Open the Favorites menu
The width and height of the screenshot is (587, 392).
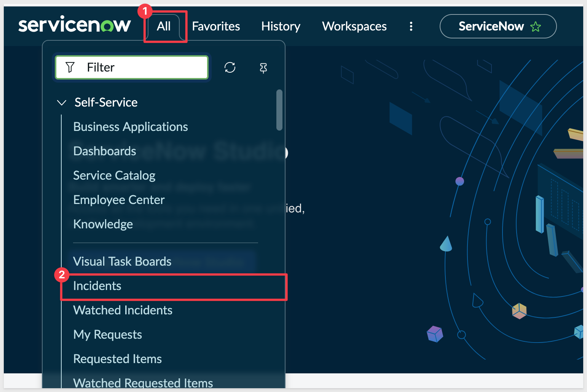click(216, 26)
